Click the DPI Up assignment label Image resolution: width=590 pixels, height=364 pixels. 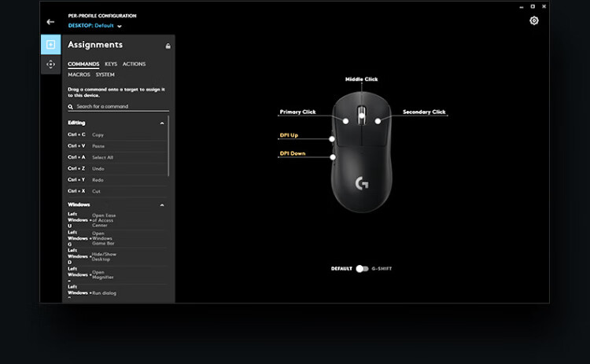[289, 135]
